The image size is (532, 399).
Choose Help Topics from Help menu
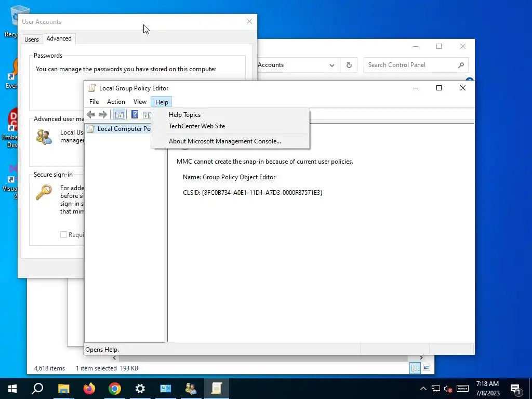tap(184, 115)
